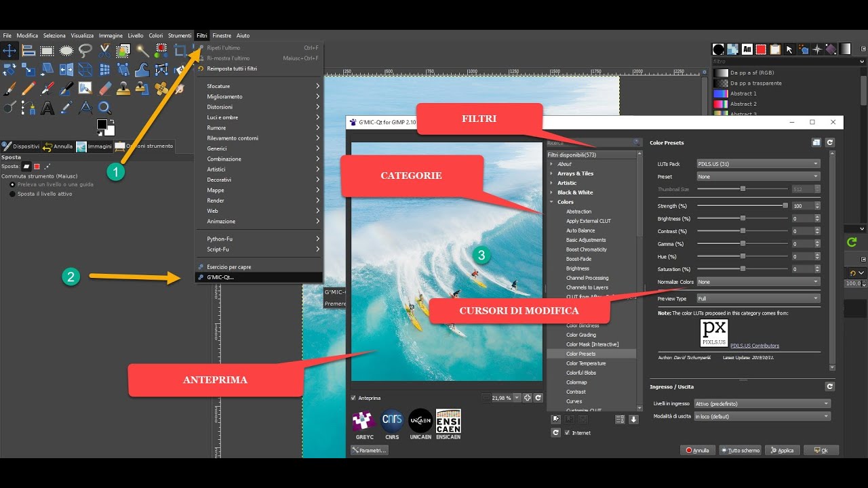868x488 pixels.
Task: Open the Normalize Colors dropdown
Action: pyautogui.click(x=758, y=282)
